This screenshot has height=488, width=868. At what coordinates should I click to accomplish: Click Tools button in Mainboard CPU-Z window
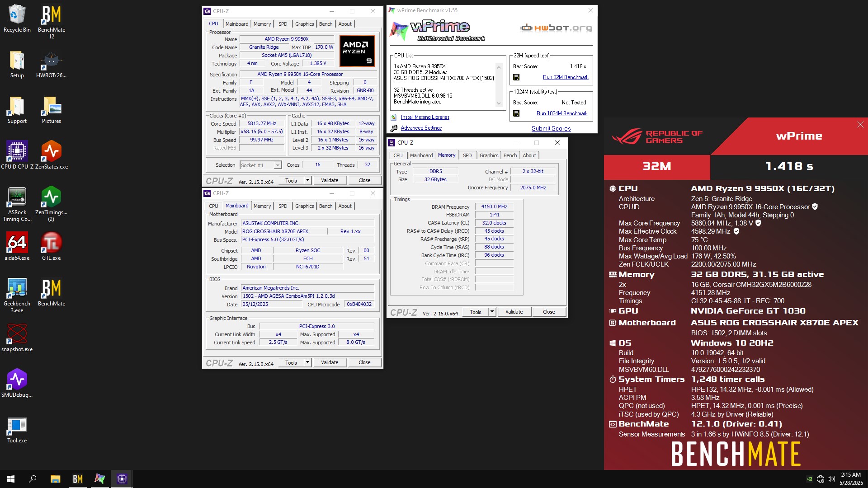pos(291,362)
